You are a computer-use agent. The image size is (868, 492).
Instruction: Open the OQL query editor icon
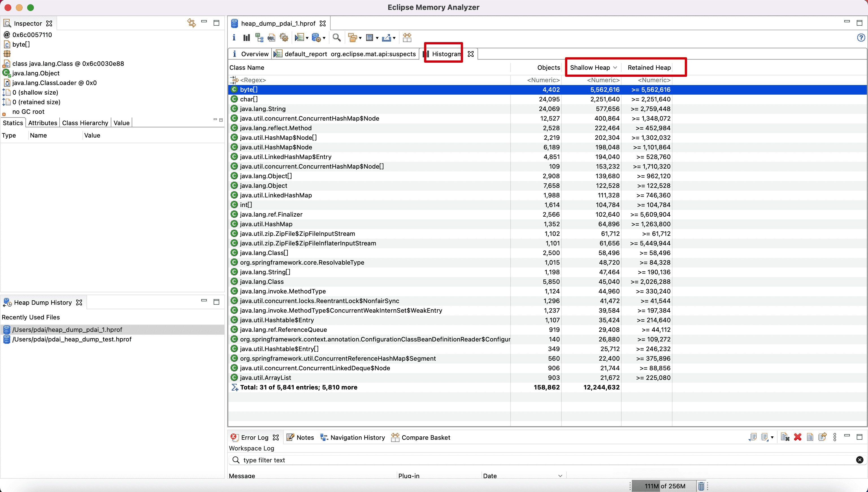[x=272, y=38]
